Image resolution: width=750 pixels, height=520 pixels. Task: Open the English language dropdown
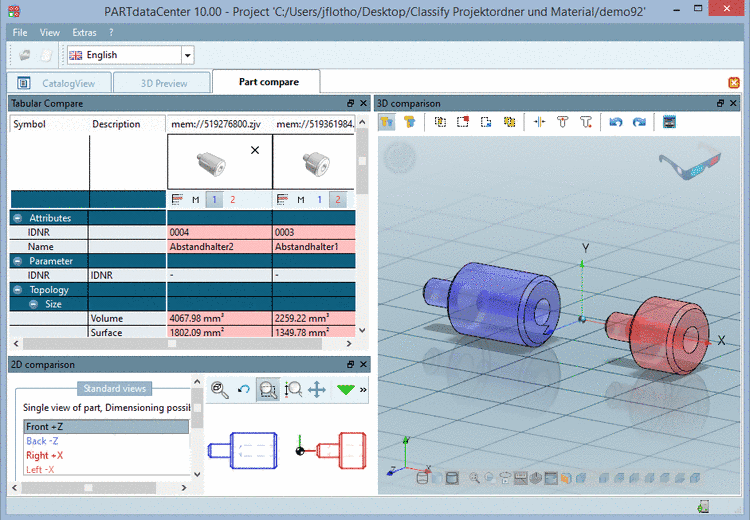(187, 55)
